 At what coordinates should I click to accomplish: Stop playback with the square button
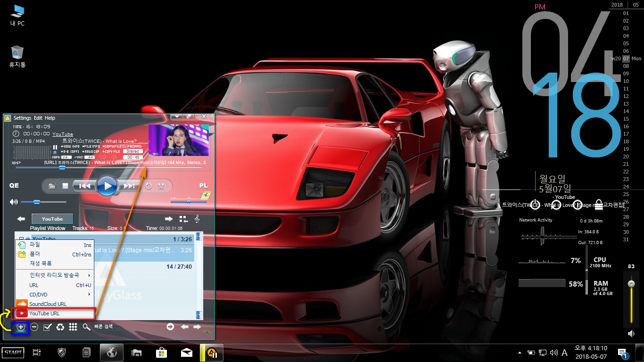coord(66,186)
